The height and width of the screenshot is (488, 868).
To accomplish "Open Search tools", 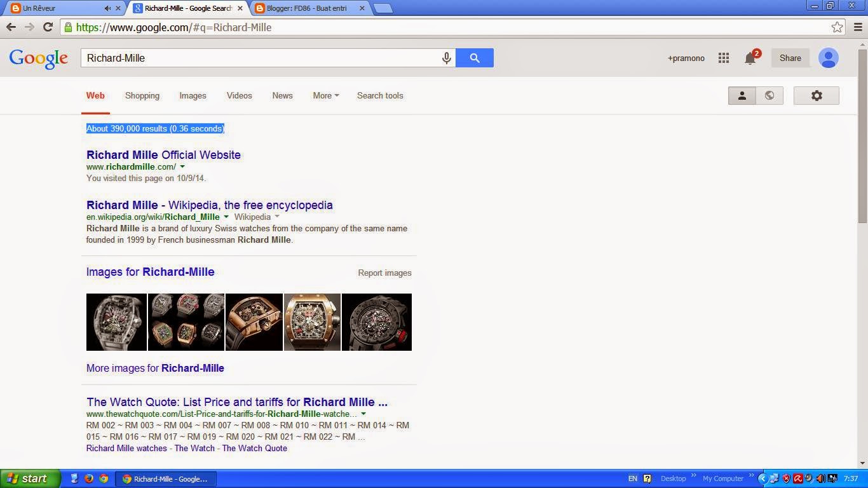I will click(380, 95).
